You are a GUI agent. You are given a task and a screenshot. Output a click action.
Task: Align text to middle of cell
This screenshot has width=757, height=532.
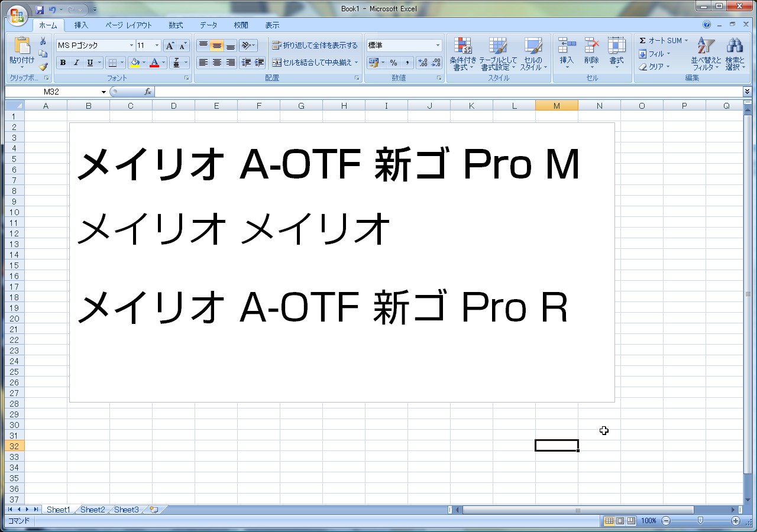pos(217,46)
